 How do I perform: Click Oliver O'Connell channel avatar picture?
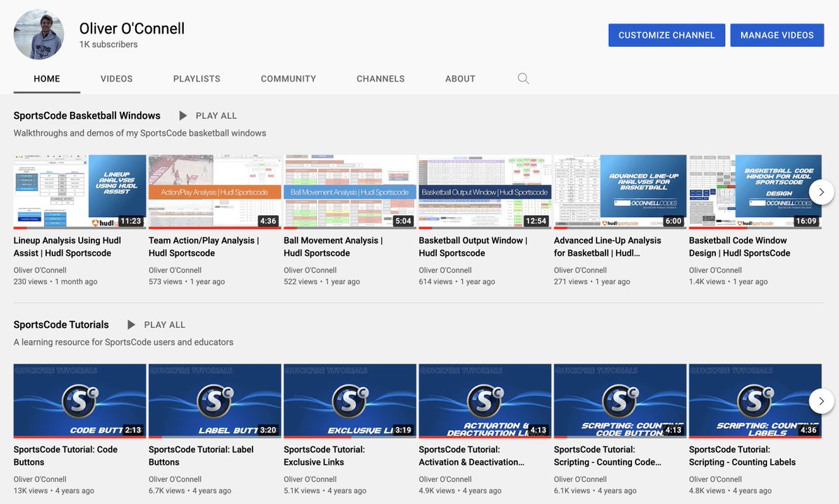[x=39, y=35]
